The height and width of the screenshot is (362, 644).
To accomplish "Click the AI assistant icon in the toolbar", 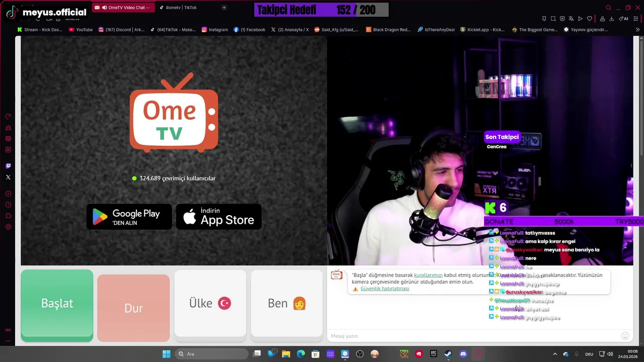I will pyautogui.click(x=624, y=19).
